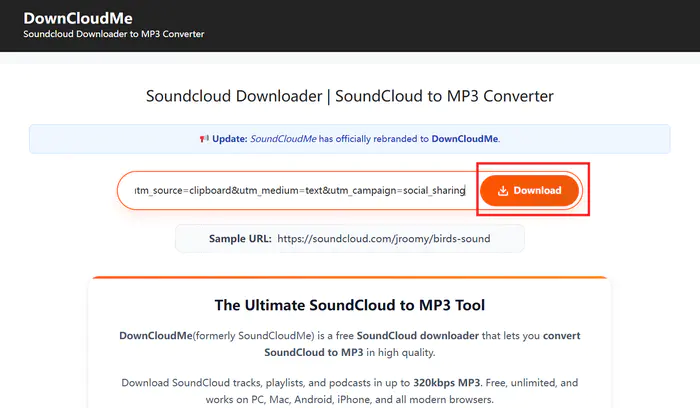
Task: Click The Ultimate SoundCloud to MP3 Tool heading
Action: [x=350, y=305]
